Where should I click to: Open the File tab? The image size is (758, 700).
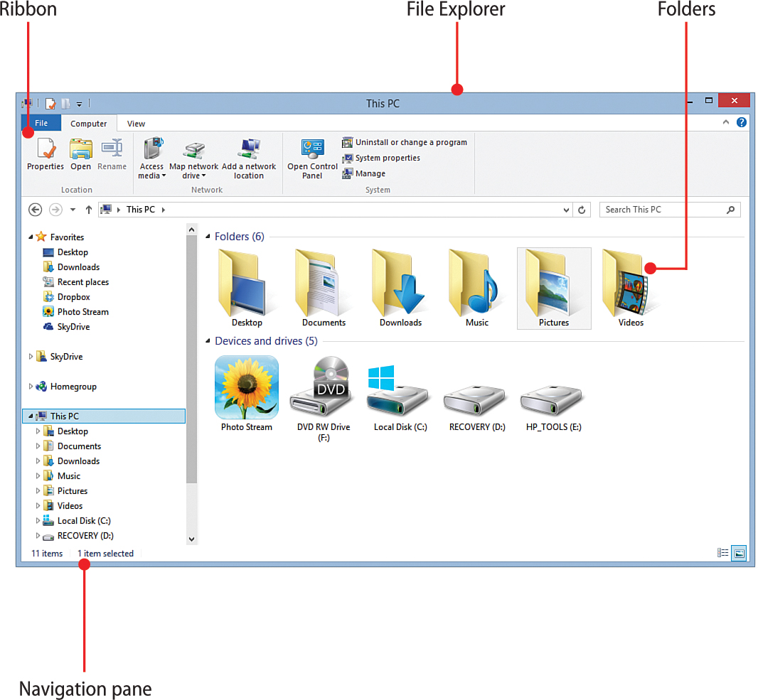click(x=41, y=123)
